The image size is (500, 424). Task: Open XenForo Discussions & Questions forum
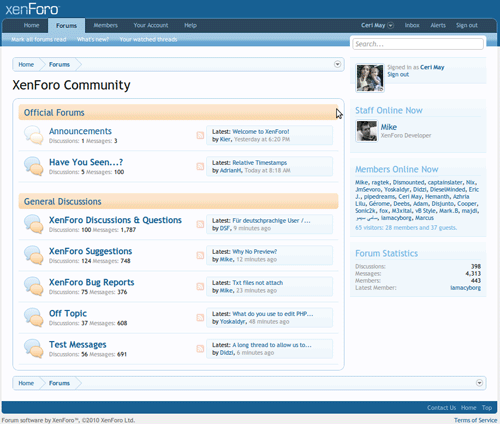[x=115, y=220]
